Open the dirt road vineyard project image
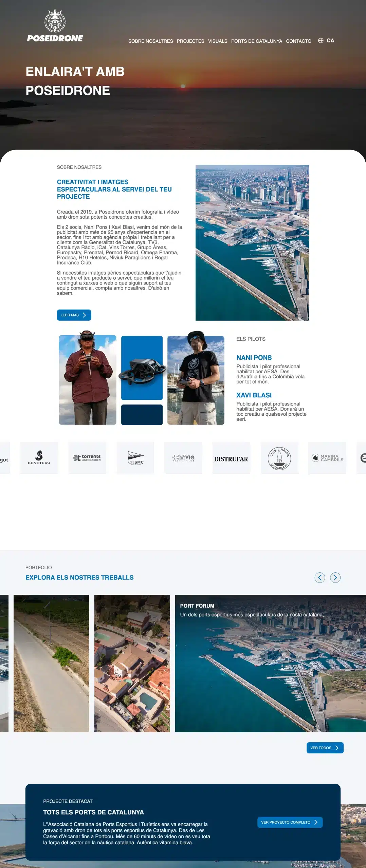Image resolution: width=366 pixels, height=868 pixels. coord(51,663)
